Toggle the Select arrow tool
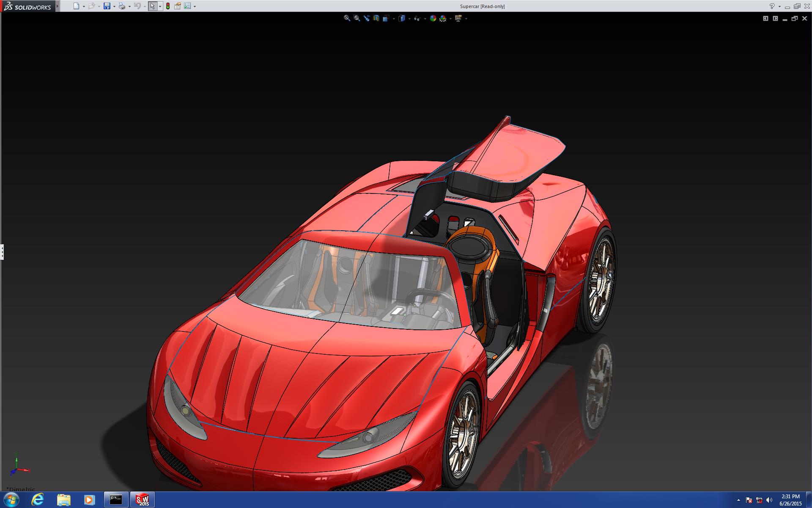The width and height of the screenshot is (812, 508). tap(152, 6)
